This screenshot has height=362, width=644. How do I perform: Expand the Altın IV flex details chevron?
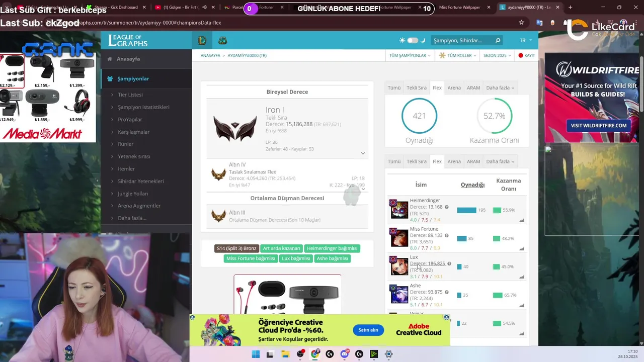tap(363, 189)
